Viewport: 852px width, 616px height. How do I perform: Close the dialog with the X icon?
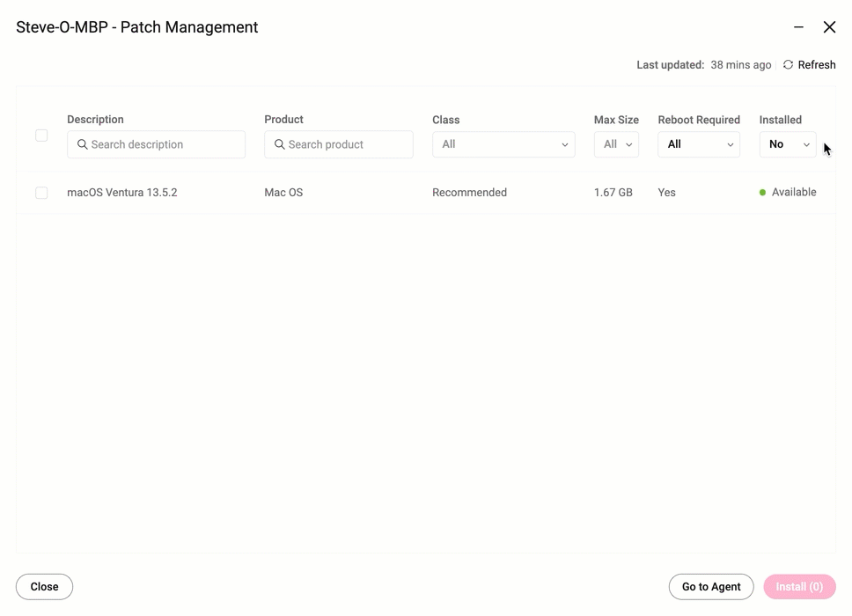click(829, 27)
